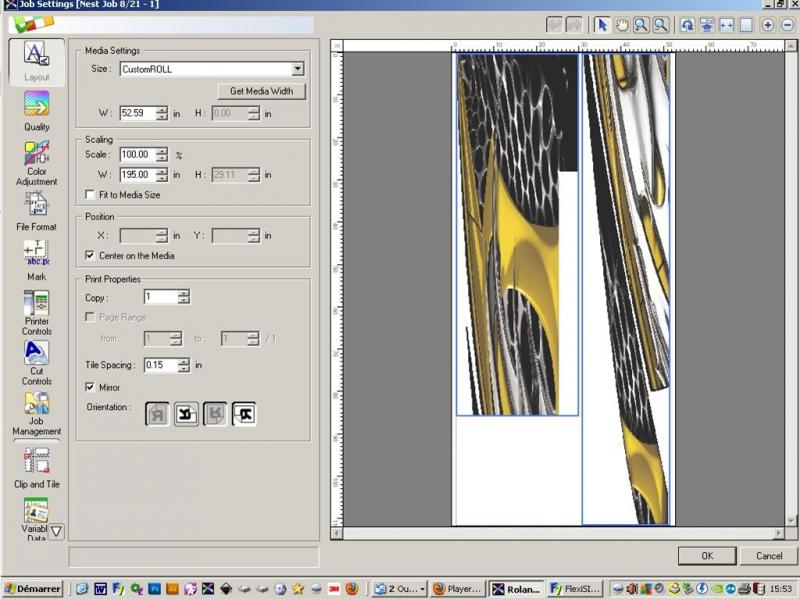Select the hand pan tool
Screen dimensions: 800x599
621,24
